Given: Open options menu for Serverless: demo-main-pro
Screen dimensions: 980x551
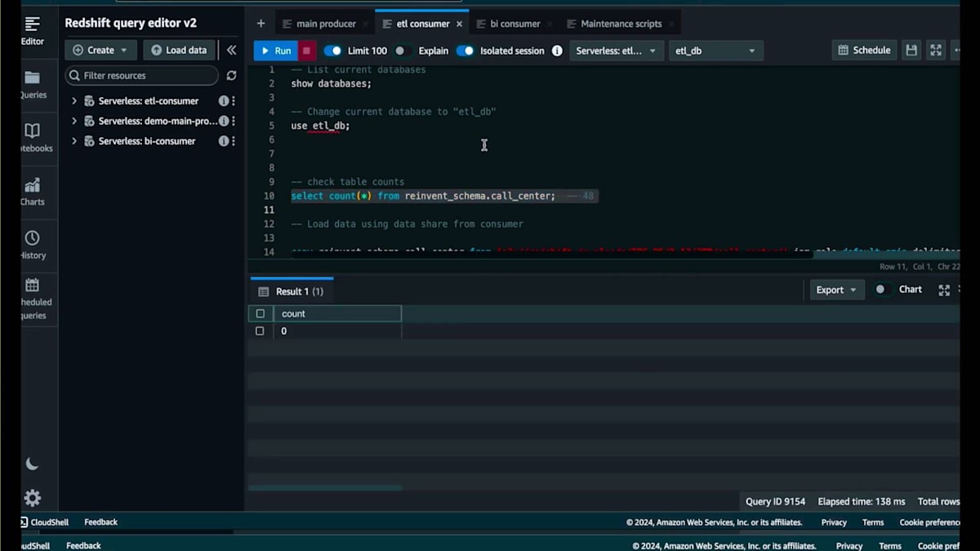Looking at the screenshot, I should [234, 121].
